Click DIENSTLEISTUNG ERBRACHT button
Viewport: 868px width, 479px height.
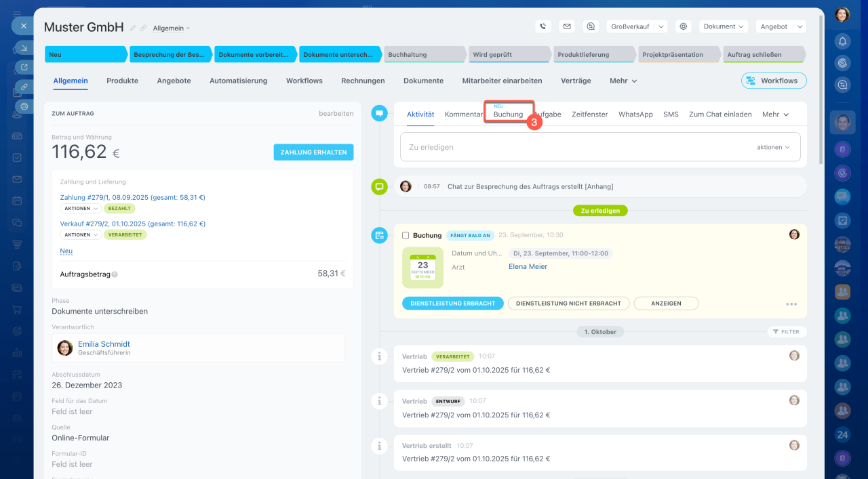(452, 304)
